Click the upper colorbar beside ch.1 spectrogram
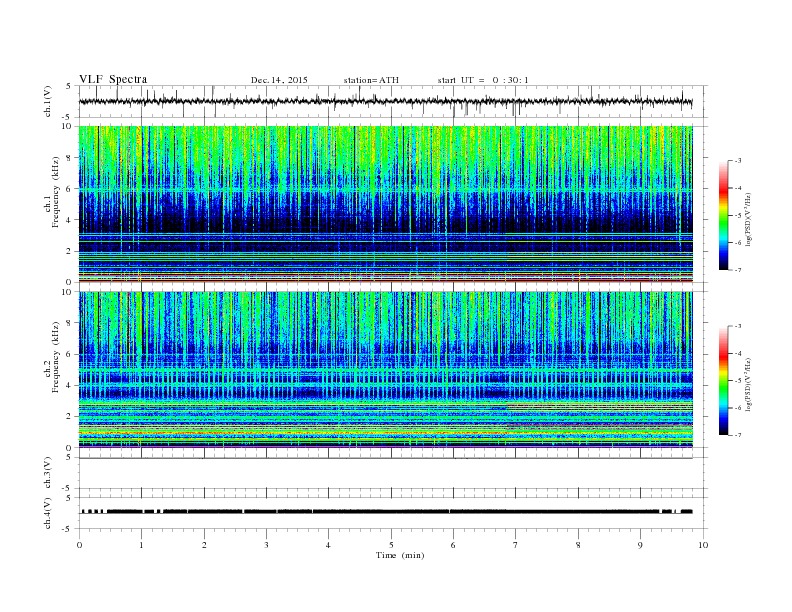This screenshot has width=792, height=612. click(x=724, y=216)
